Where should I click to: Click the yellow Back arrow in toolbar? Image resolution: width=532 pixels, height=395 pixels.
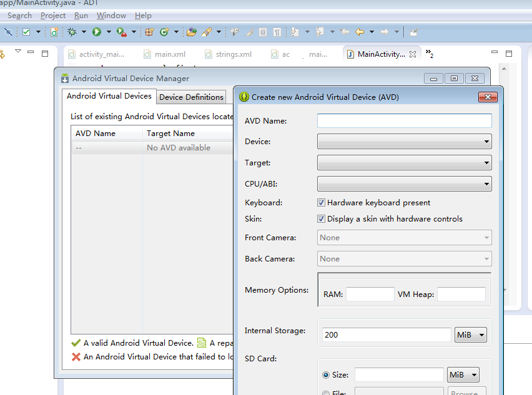pyautogui.click(x=360, y=32)
